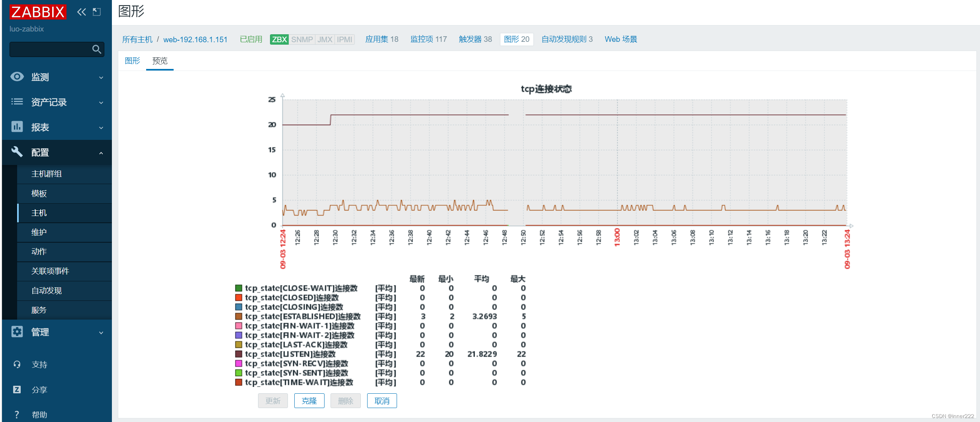Collapse the 配置 menu chevron
Image resolution: width=980 pixels, height=422 pixels.
click(101, 153)
